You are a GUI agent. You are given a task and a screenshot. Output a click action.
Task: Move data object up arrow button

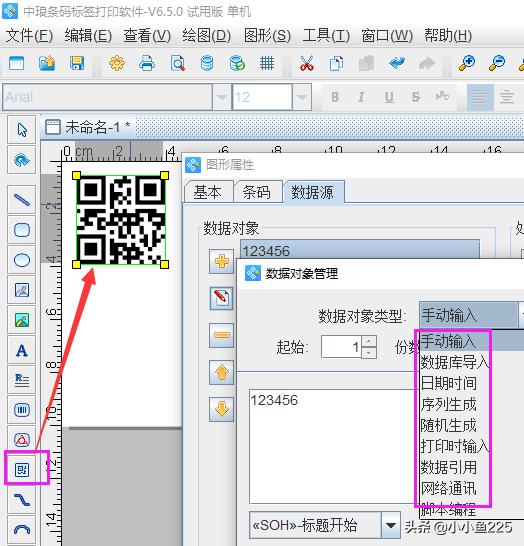pos(221,372)
